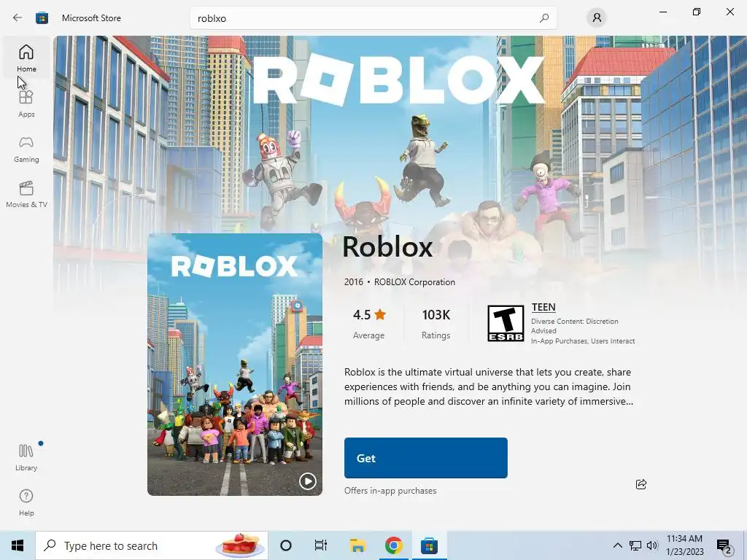
Task: Open the Apps section in sidebar
Action: coord(26,104)
